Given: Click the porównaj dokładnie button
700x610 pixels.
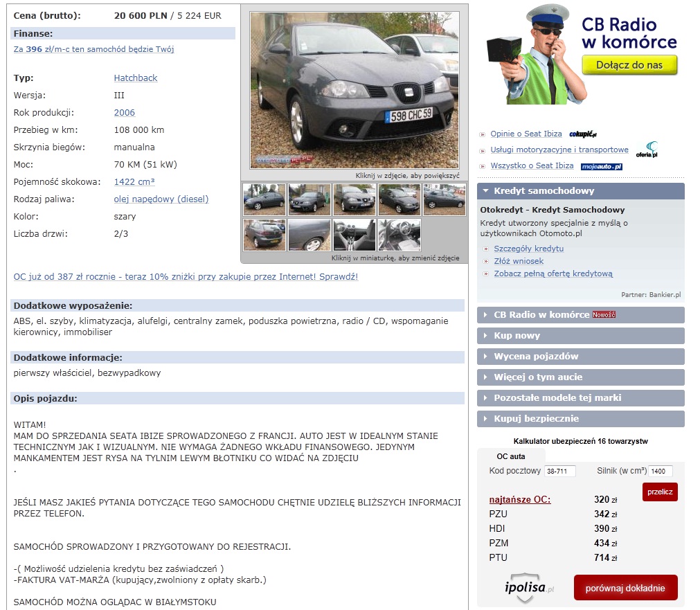Looking at the screenshot, I should click(x=625, y=588).
